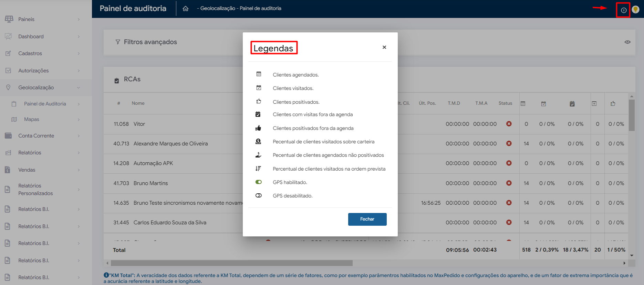Viewport: 644px width, 285px height.
Task: Expand the Painel de Auditoria submenu arrow
Action: [79, 104]
